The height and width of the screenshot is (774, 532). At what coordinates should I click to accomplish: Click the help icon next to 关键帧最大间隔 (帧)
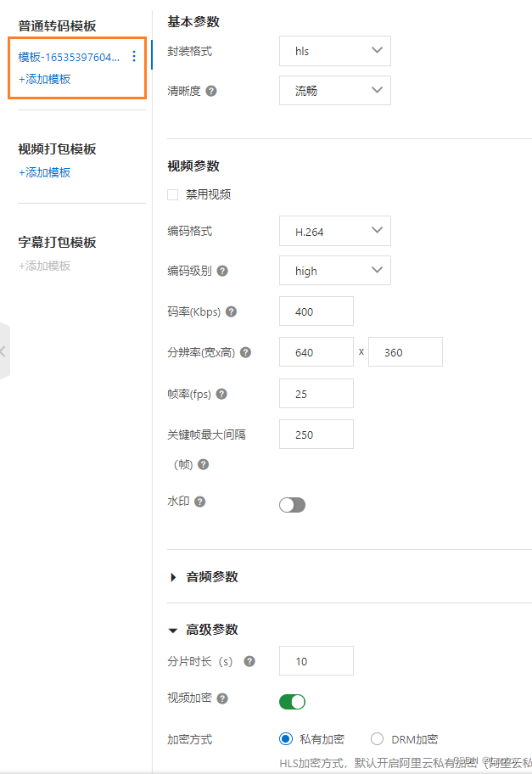pos(204,464)
